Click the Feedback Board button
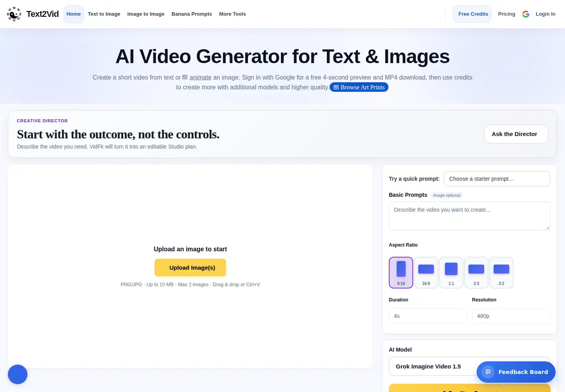This screenshot has width=565, height=392. (516, 372)
